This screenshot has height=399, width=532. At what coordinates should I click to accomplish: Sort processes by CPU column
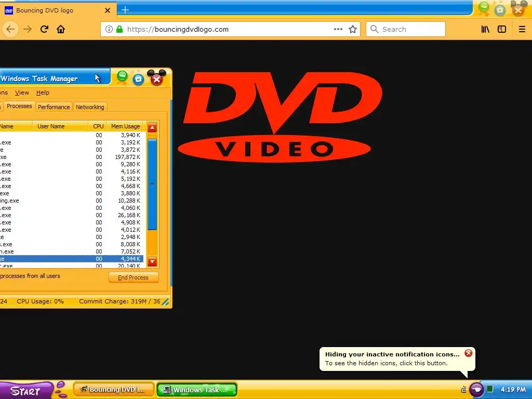[98, 126]
